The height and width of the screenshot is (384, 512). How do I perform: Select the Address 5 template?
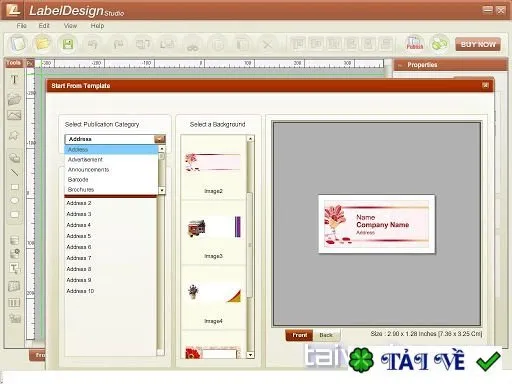[110, 236]
